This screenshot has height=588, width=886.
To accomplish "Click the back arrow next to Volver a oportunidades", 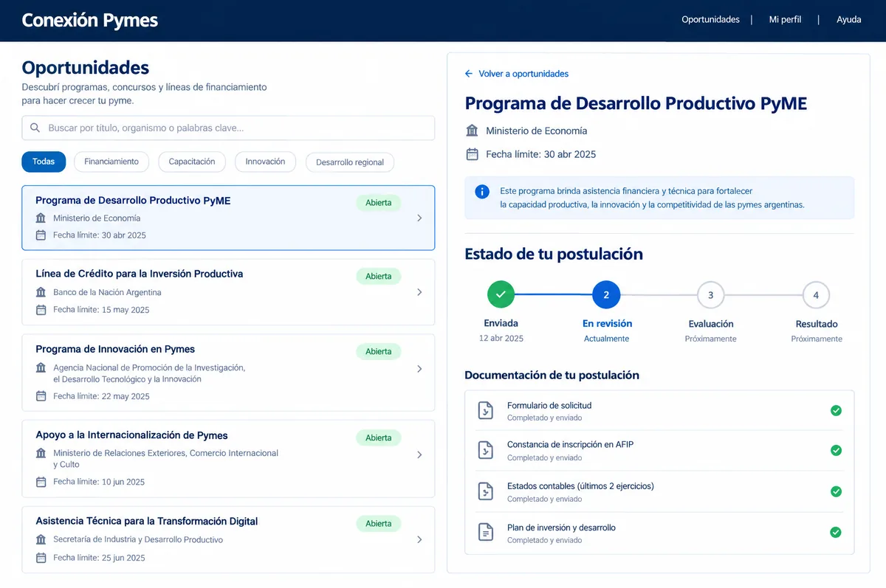I will point(469,74).
